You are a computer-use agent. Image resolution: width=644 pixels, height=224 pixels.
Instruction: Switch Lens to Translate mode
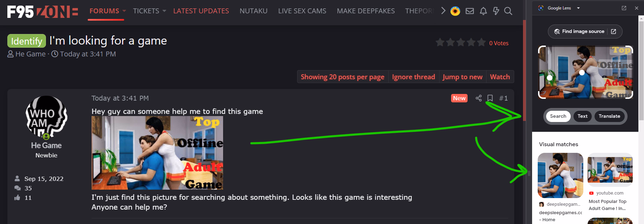click(x=609, y=116)
